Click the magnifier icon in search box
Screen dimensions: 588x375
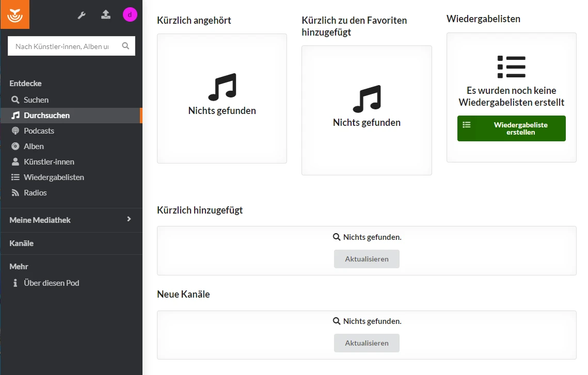125,46
